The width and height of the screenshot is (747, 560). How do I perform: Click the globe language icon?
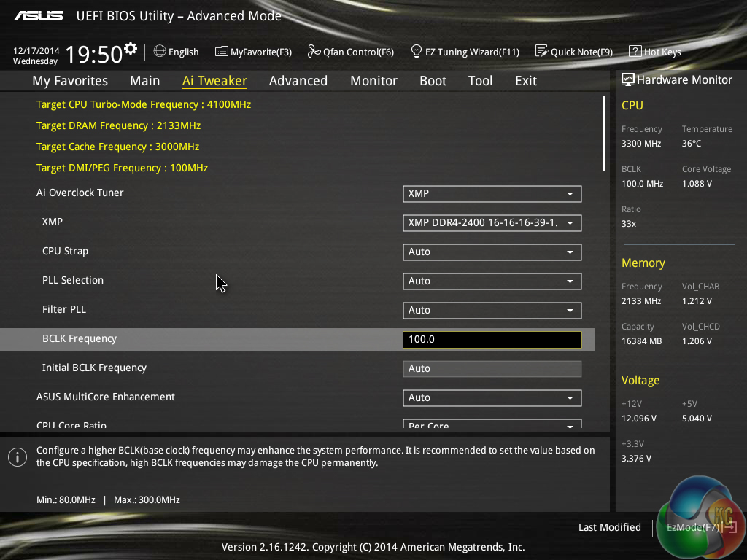click(160, 52)
